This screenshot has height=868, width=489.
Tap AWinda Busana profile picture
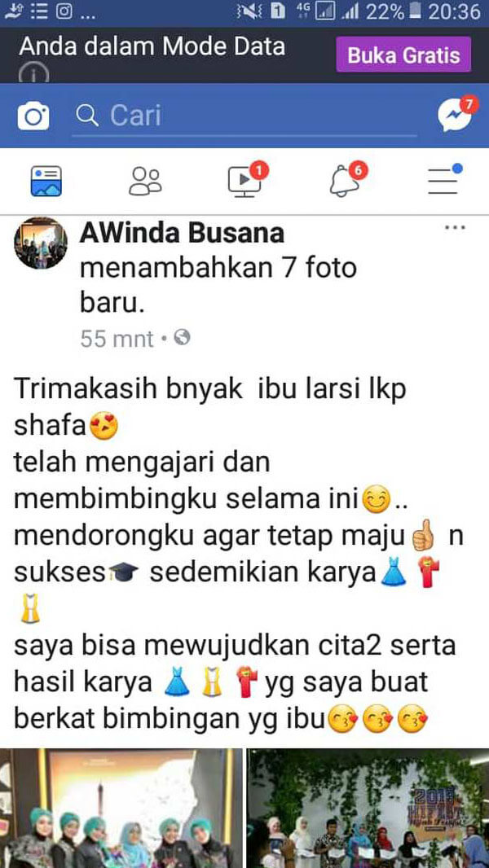pos(41,243)
